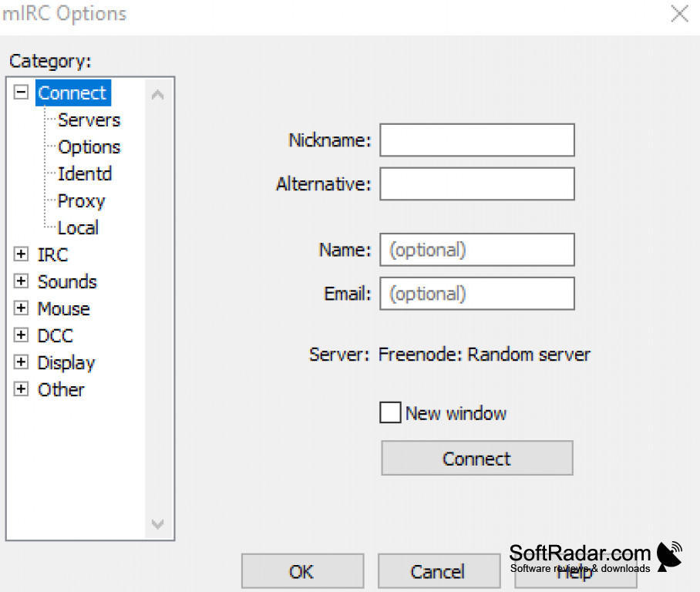Image resolution: width=700 pixels, height=592 pixels.
Task: Open the Options subcategory
Action: (89, 147)
